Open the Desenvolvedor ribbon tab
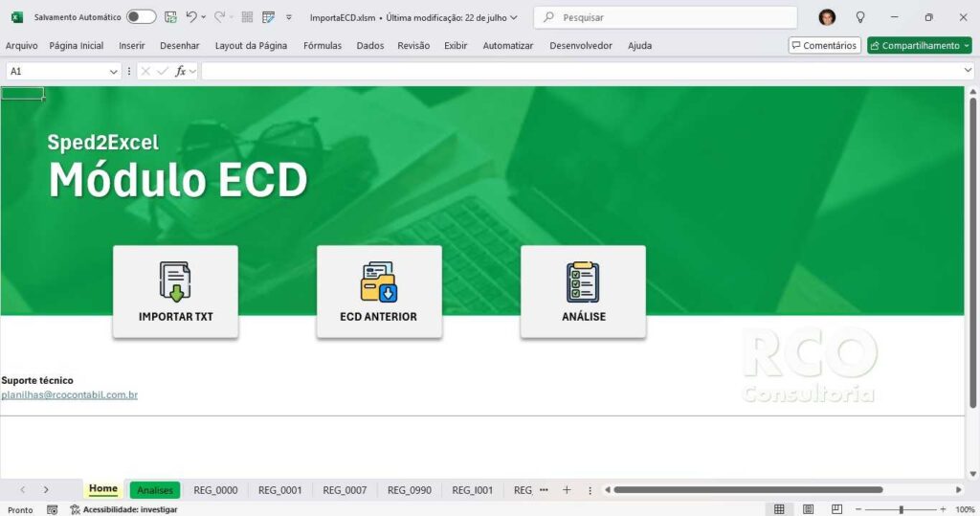The image size is (980, 516). click(x=581, y=46)
